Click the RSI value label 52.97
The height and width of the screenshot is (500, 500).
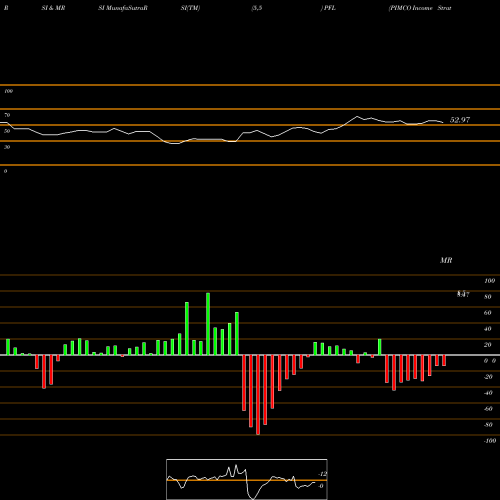click(460, 120)
